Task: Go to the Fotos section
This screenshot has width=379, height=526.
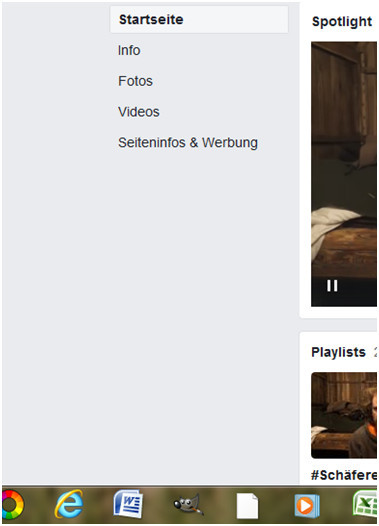Action: tap(135, 81)
